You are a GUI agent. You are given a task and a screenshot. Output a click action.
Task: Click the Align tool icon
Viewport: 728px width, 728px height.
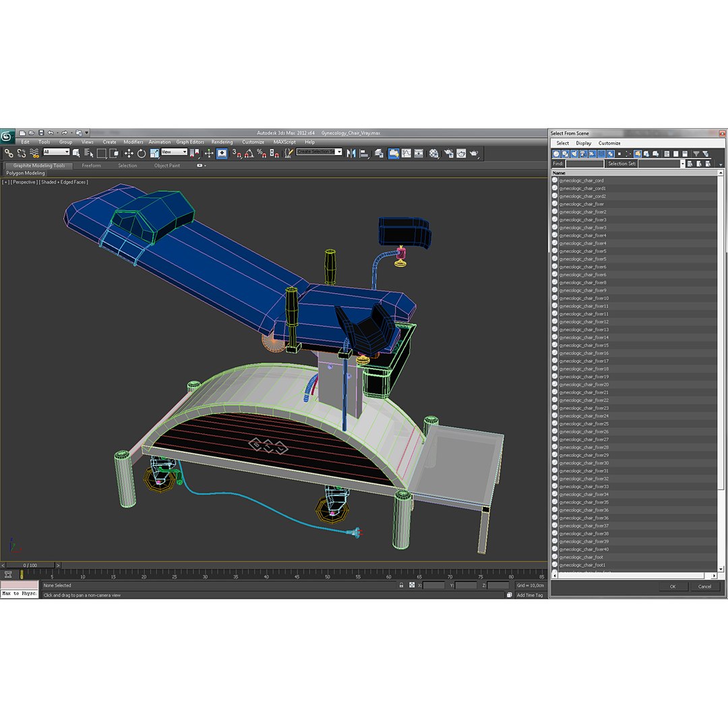coord(364,153)
